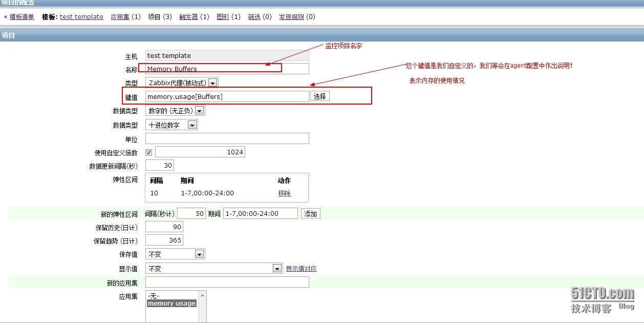Open the 十进位数字 dropdown
Screen dimensions: 644x323
tap(171, 125)
